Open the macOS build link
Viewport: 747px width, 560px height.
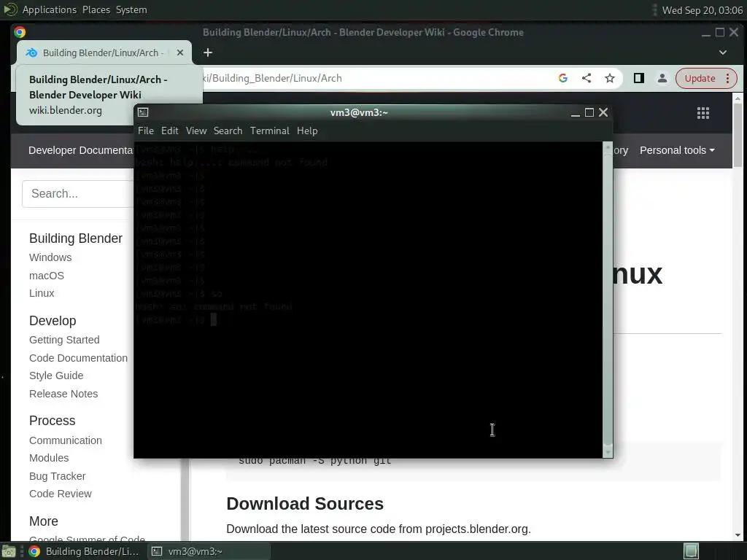coord(47,276)
